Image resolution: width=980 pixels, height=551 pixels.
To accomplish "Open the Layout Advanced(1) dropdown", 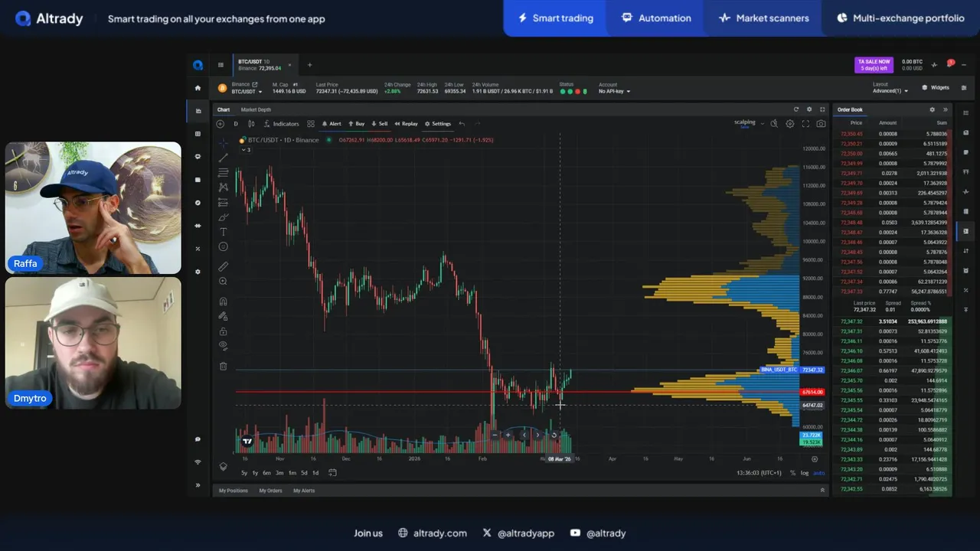I will tap(890, 91).
